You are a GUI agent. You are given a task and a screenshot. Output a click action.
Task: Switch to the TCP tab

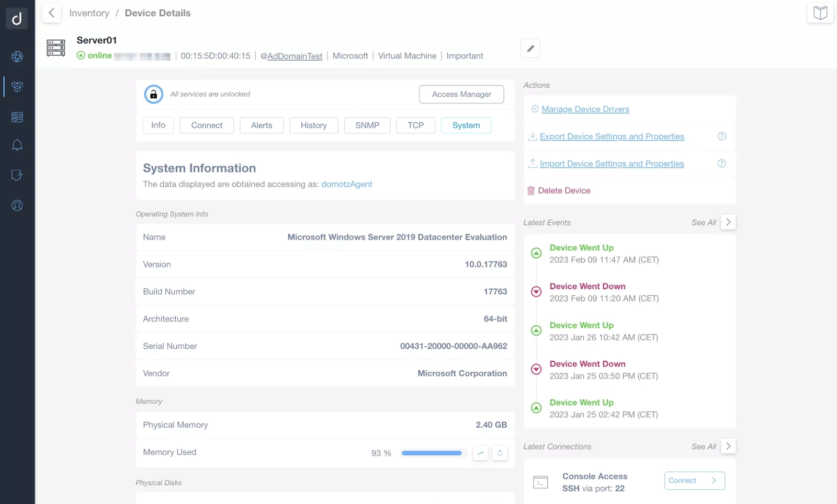(416, 125)
